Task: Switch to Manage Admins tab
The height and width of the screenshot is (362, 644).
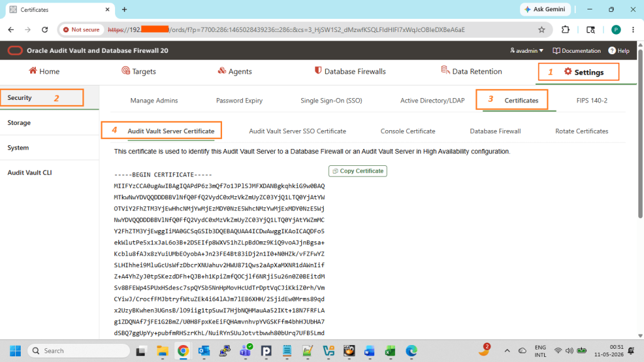Action: click(x=154, y=101)
